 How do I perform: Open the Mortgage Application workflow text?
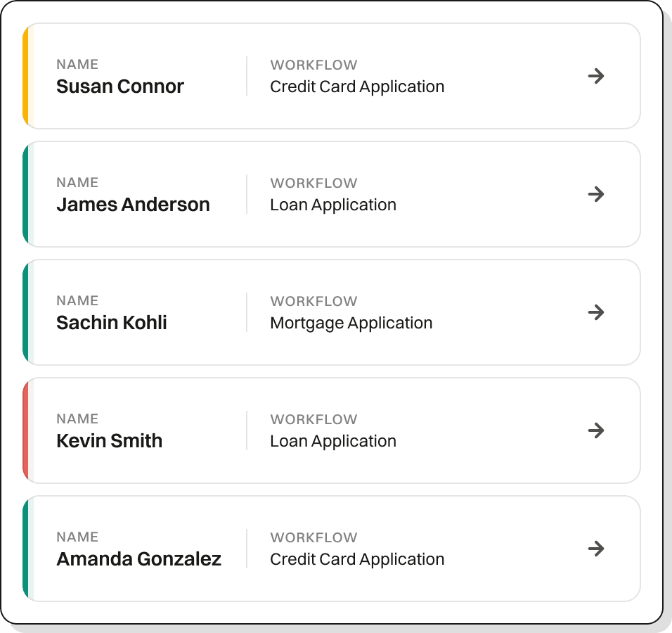pos(351,324)
